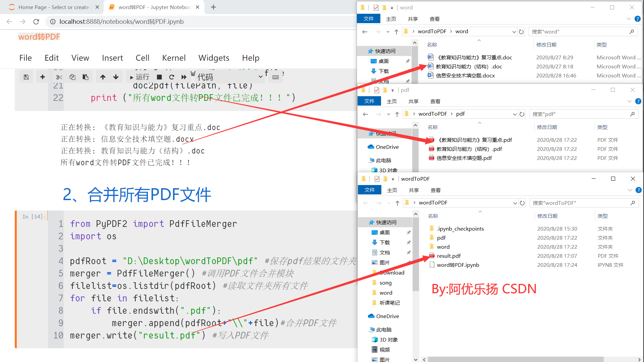Open the Kernel menu in Jupyter
The image size is (644, 362).
tap(174, 58)
